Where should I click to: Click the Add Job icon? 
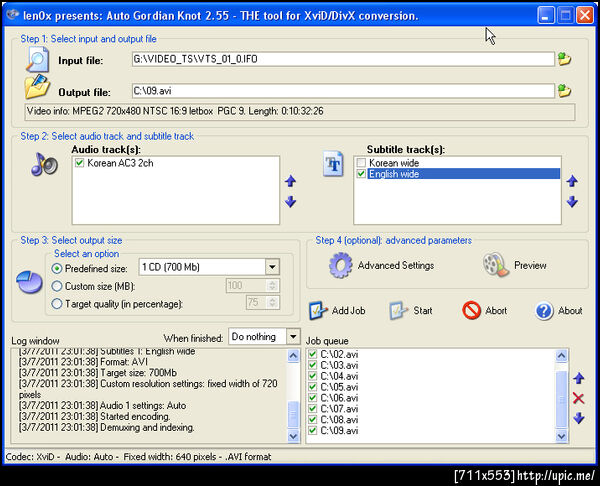tap(318, 310)
